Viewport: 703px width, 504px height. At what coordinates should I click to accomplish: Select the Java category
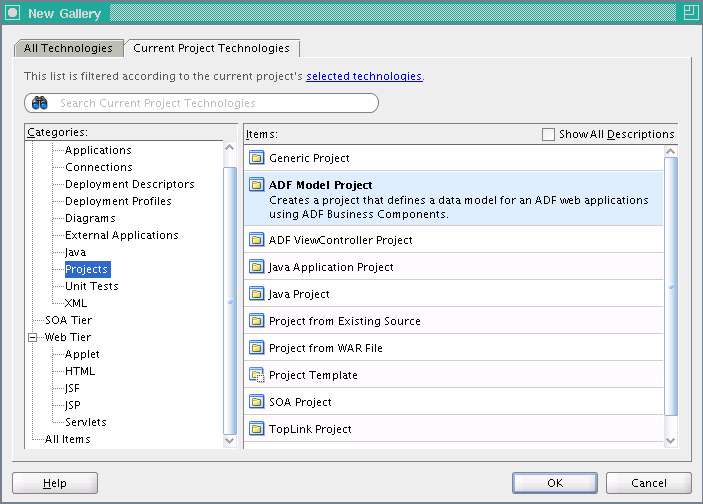(75, 252)
